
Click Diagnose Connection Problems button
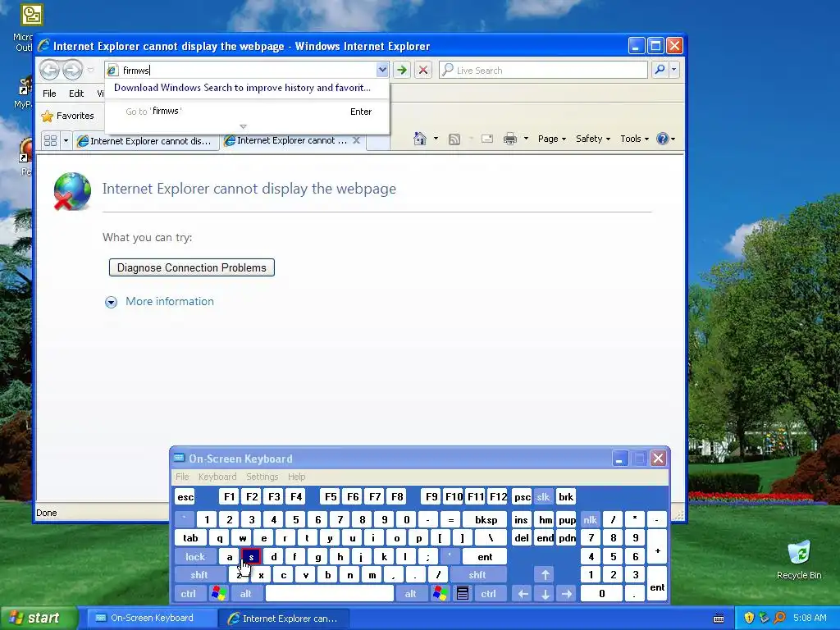192,268
